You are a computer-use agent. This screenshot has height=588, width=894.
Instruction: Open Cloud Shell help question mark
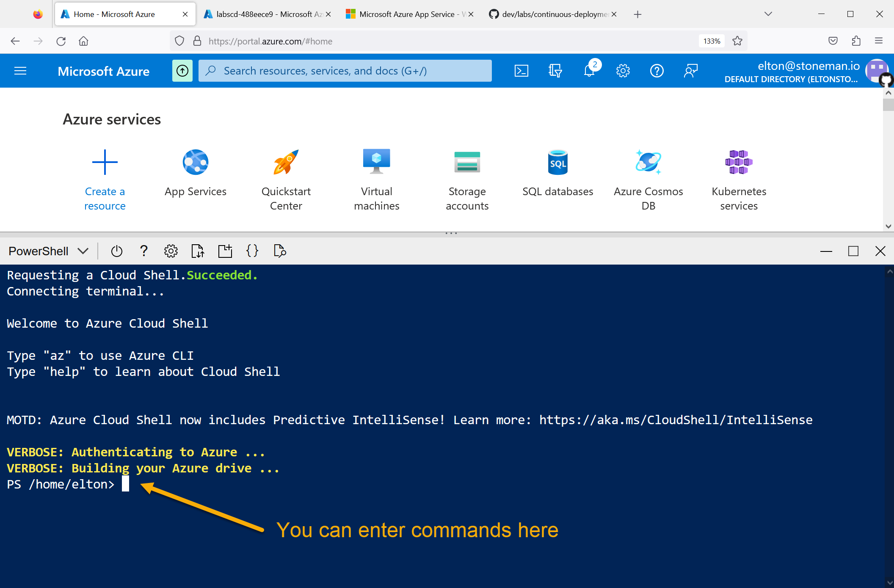click(x=144, y=251)
